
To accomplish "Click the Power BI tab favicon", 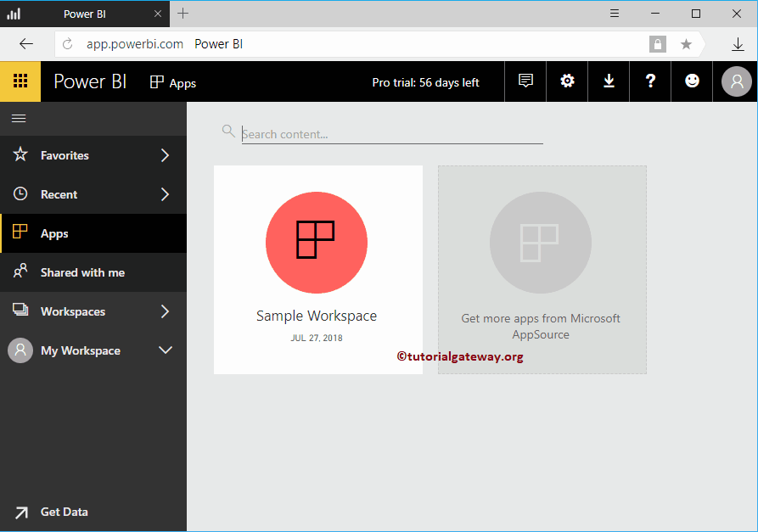I will (x=14, y=14).
